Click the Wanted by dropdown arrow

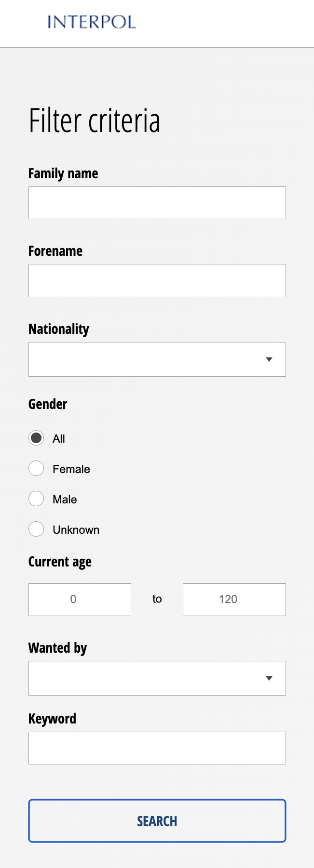point(269,678)
